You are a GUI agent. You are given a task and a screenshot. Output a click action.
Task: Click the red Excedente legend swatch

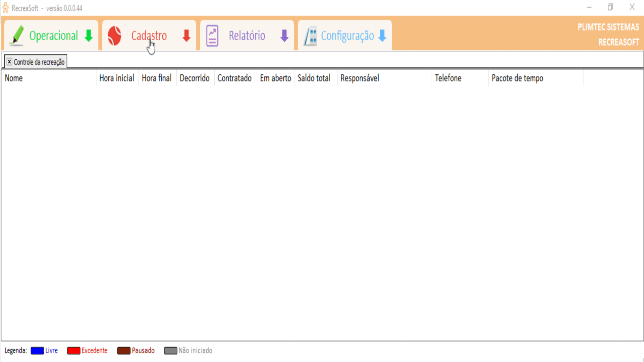tap(73, 351)
